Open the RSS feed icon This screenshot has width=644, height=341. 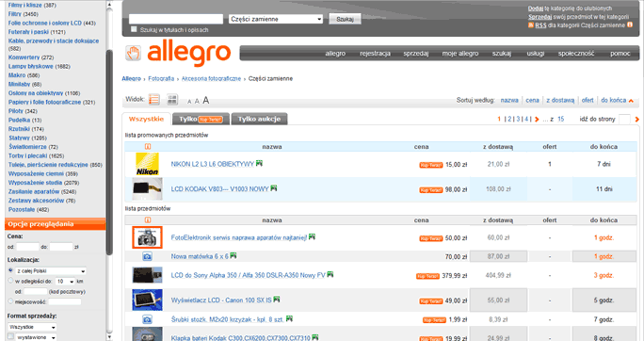coord(531,25)
